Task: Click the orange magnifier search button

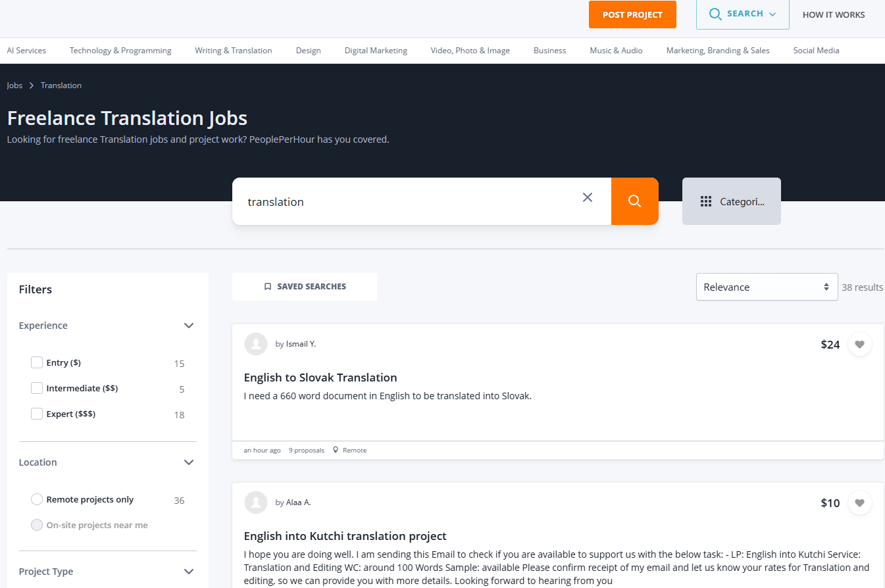Action: 634,201
